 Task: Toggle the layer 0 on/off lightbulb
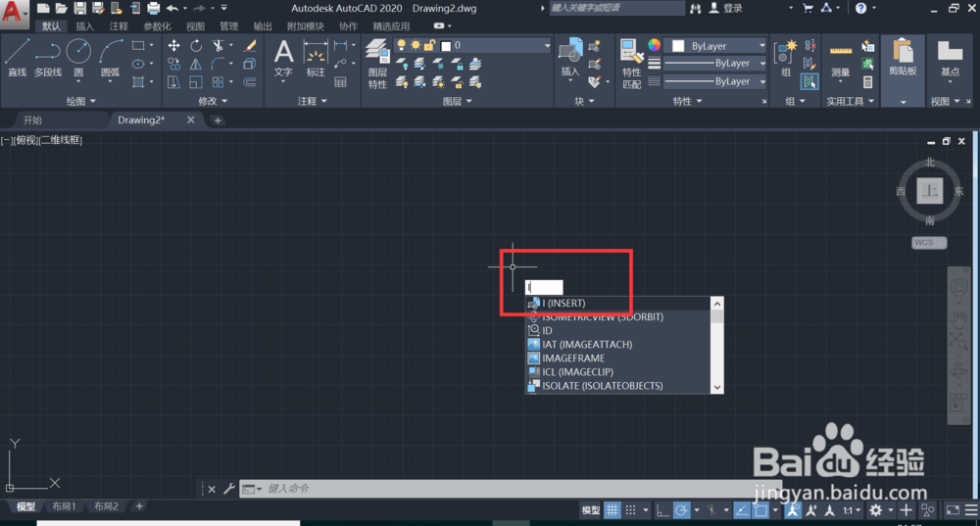click(x=401, y=45)
